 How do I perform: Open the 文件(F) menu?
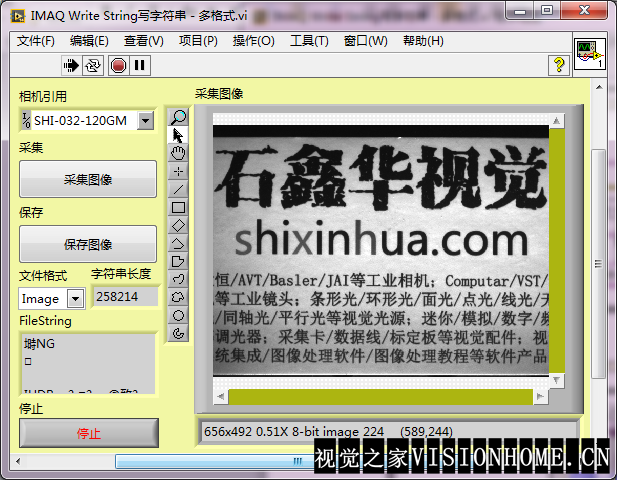click(x=36, y=41)
